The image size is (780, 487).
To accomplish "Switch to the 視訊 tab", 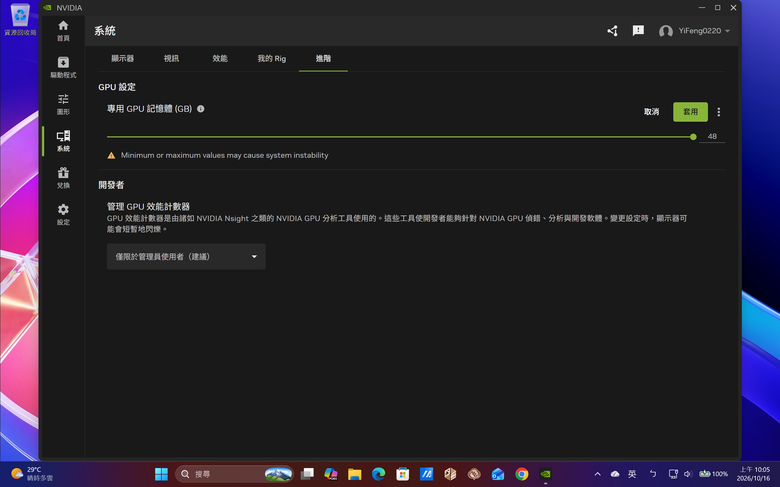I will (x=171, y=59).
